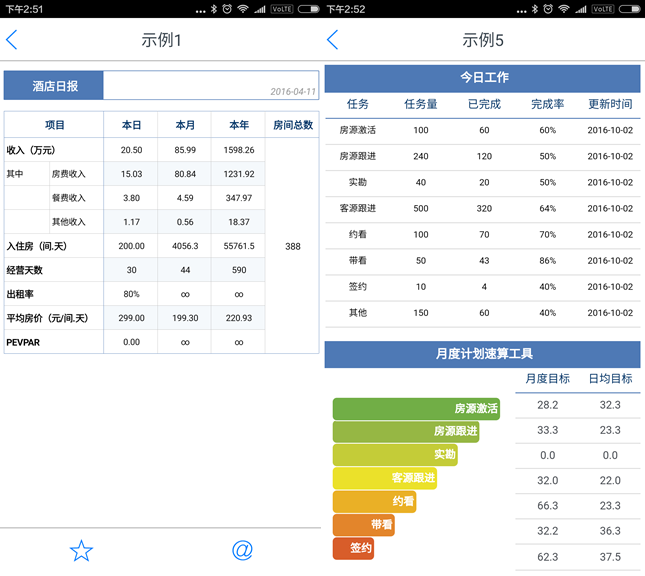The width and height of the screenshot is (645, 576).
Task: Click the 入住房（间.天）row label
Action: click(36, 246)
